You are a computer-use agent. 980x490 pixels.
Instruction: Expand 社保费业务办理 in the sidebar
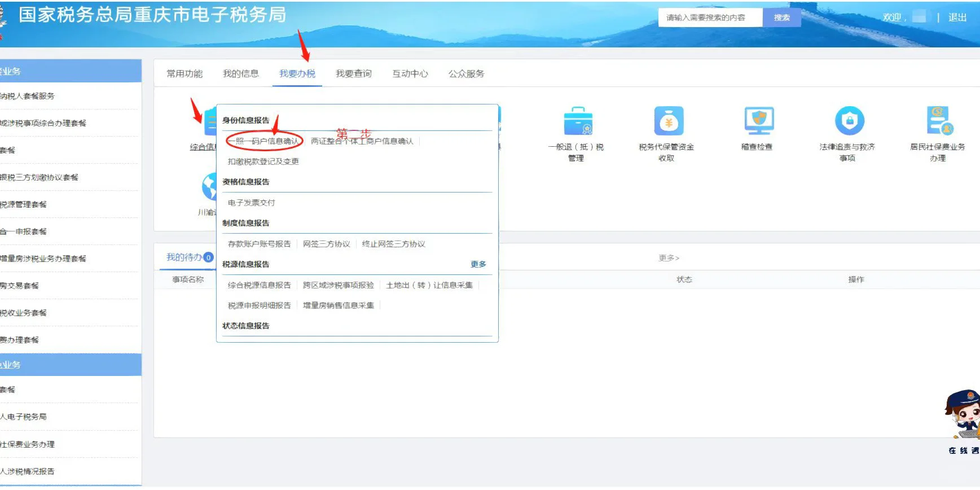coord(28,444)
